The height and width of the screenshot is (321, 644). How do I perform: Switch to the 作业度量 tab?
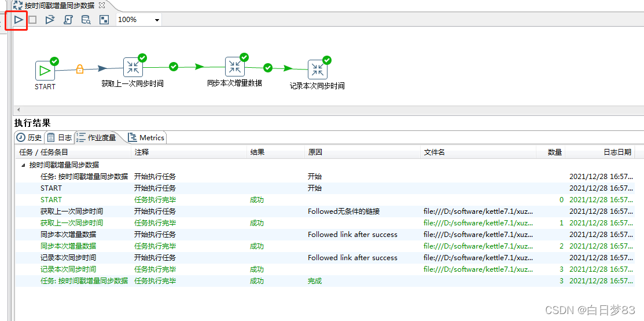click(x=96, y=137)
